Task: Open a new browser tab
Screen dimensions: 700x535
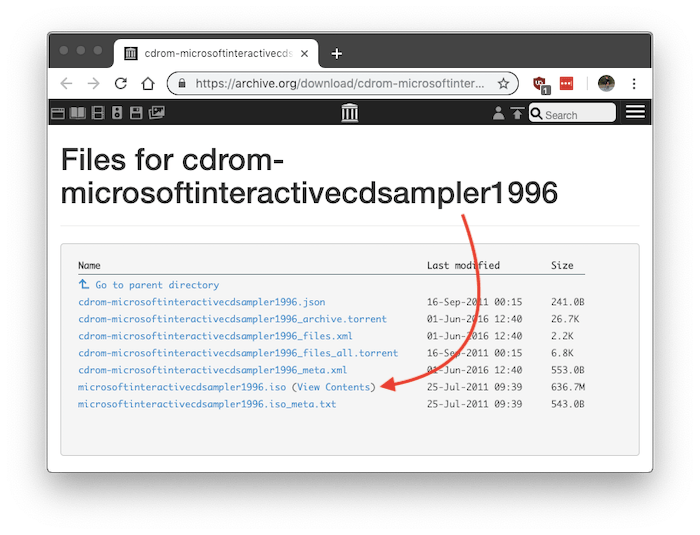Action: (336, 54)
